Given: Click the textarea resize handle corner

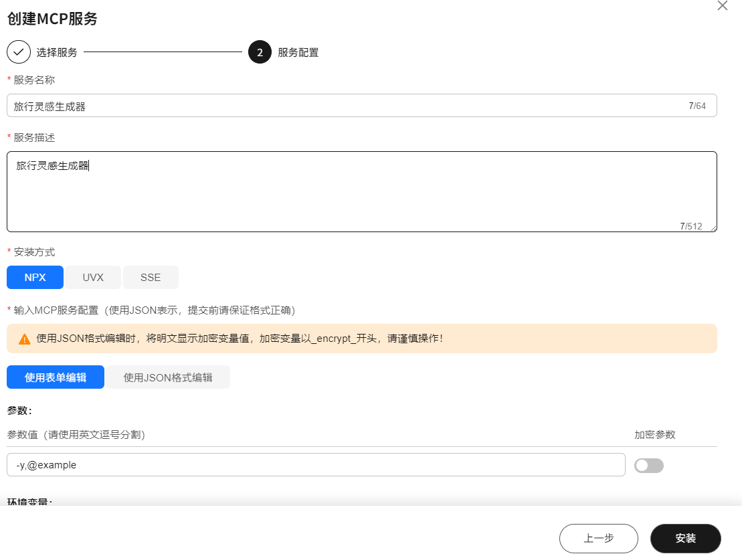Looking at the screenshot, I should pos(713,228).
